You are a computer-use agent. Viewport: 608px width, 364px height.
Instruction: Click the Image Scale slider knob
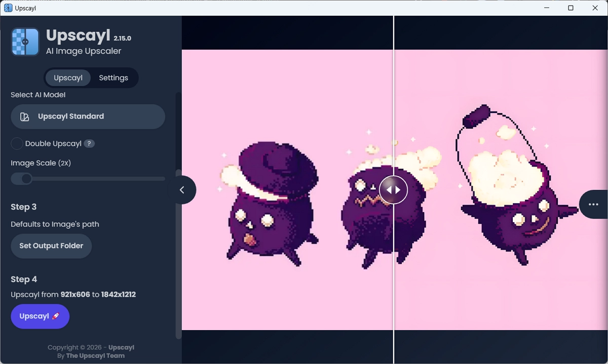click(x=26, y=179)
